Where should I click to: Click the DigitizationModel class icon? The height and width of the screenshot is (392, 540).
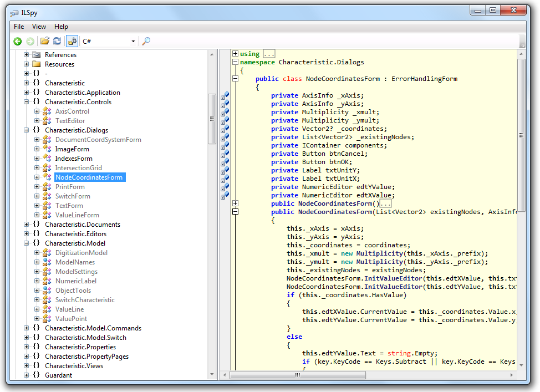click(x=47, y=252)
